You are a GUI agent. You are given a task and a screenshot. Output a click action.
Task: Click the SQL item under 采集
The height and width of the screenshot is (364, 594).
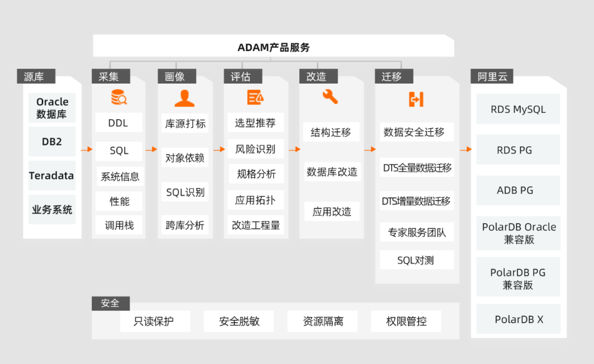click(x=119, y=151)
